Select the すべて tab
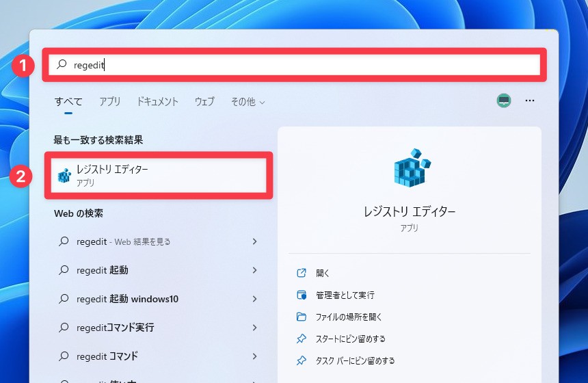 (68, 101)
